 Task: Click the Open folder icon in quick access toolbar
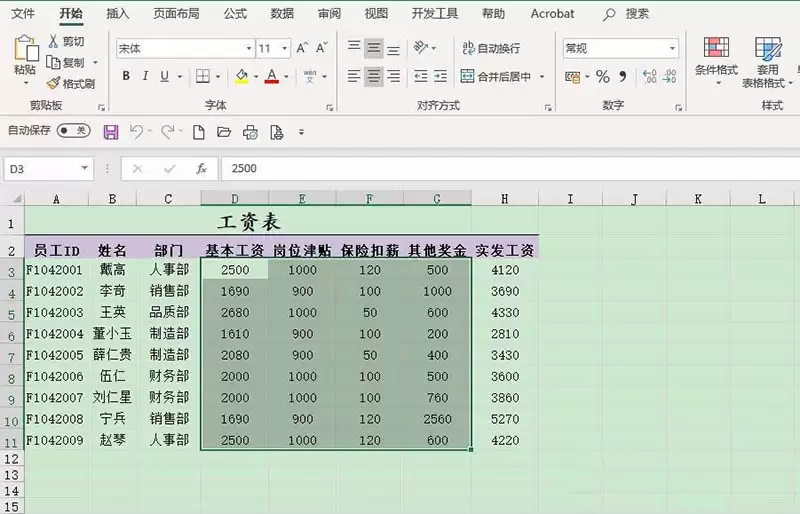(x=223, y=132)
